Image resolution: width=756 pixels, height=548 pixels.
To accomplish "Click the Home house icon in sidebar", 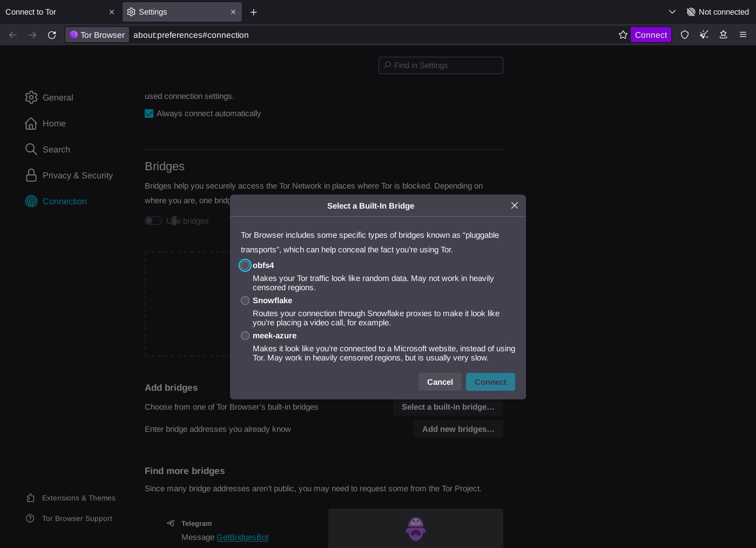I will [x=31, y=123].
